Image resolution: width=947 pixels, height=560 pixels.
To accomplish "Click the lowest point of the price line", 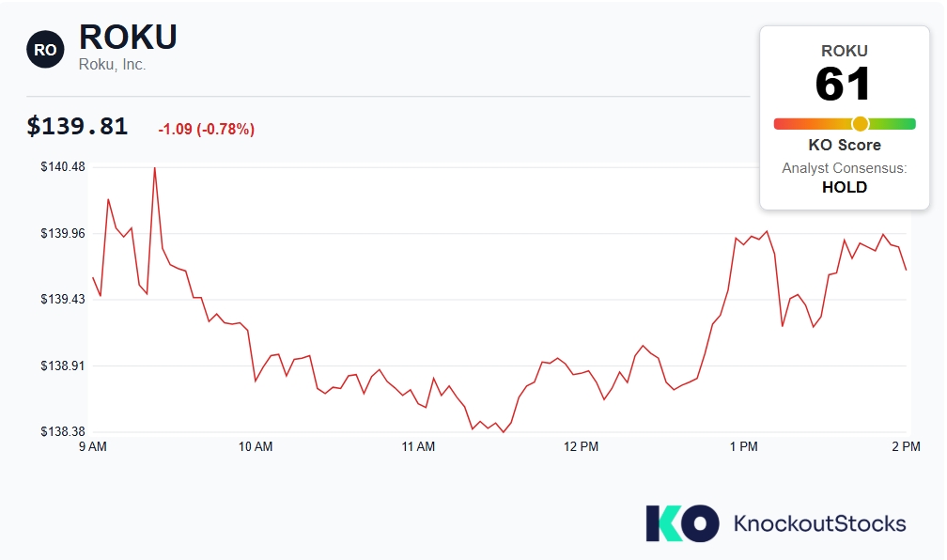I will point(504,432).
